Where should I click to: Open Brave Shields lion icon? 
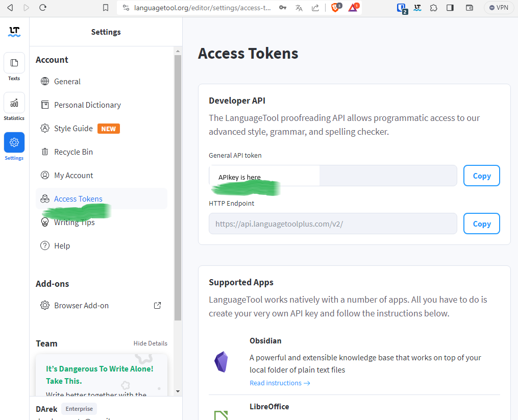(x=336, y=8)
